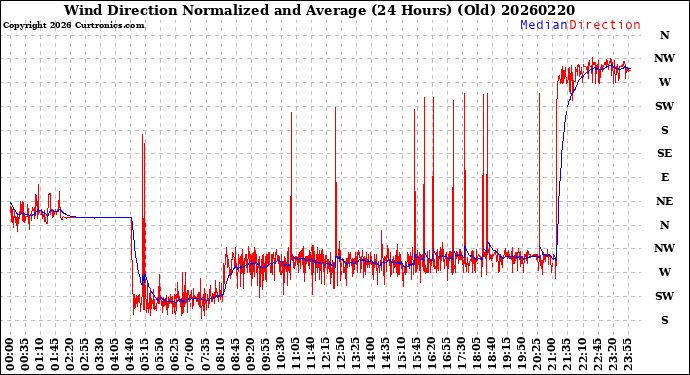Click the 21:00 time axis label
The width and height of the screenshot is (690, 375).
(552, 355)
